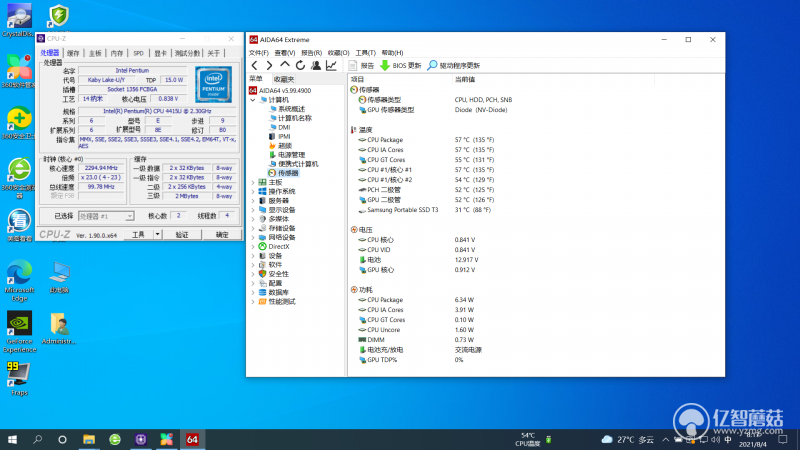Expand the 操作系统 tree node
This screenshot has height=450, width=800.
[253, 191]
